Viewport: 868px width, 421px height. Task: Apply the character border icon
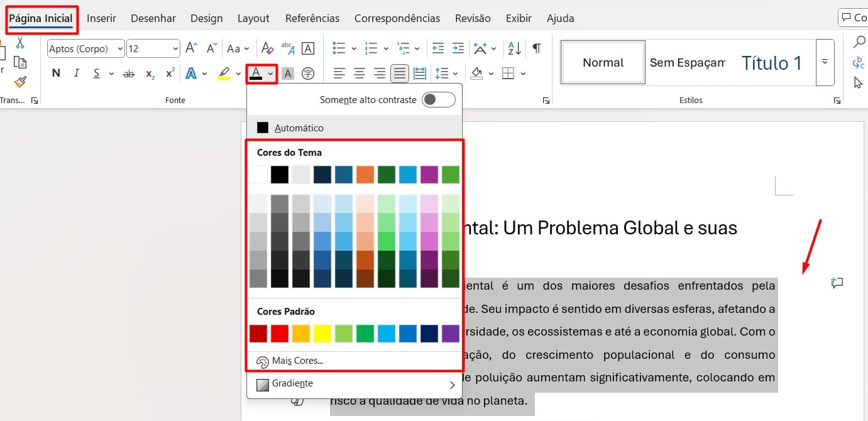pos(308,48)
